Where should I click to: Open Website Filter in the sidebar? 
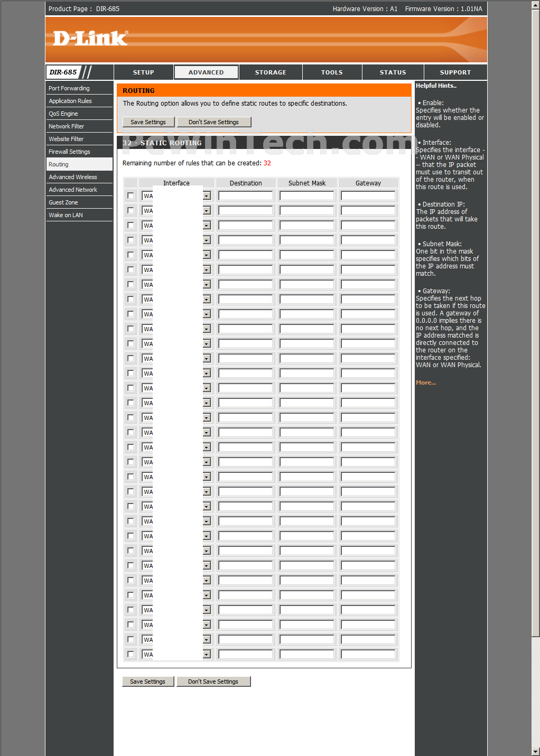click(x=79, y=139)
